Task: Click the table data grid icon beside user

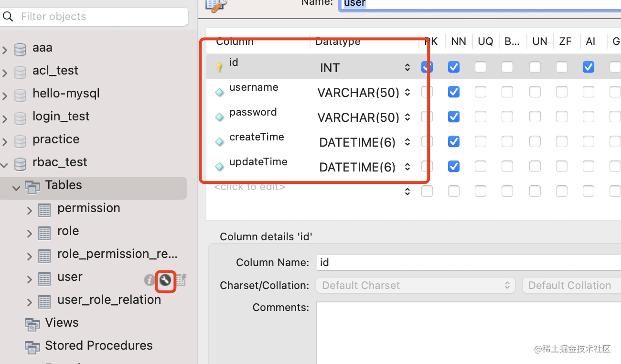Action: tap(182, 280)
